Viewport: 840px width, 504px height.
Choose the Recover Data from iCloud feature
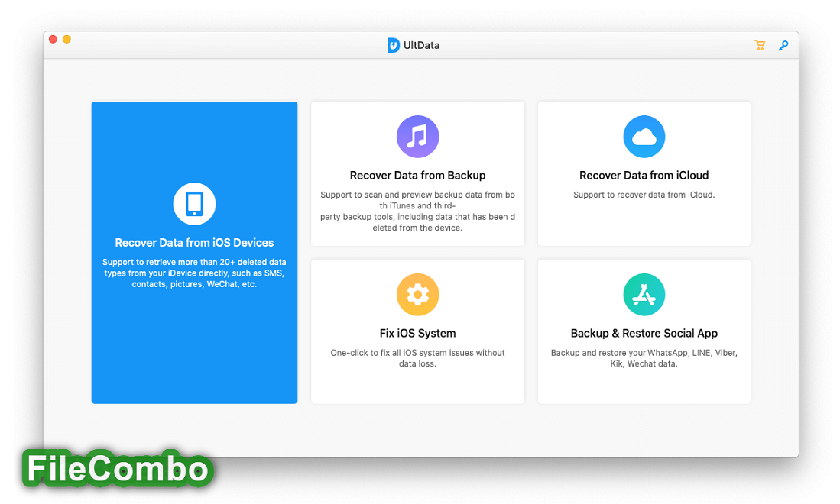pos(644,173)
